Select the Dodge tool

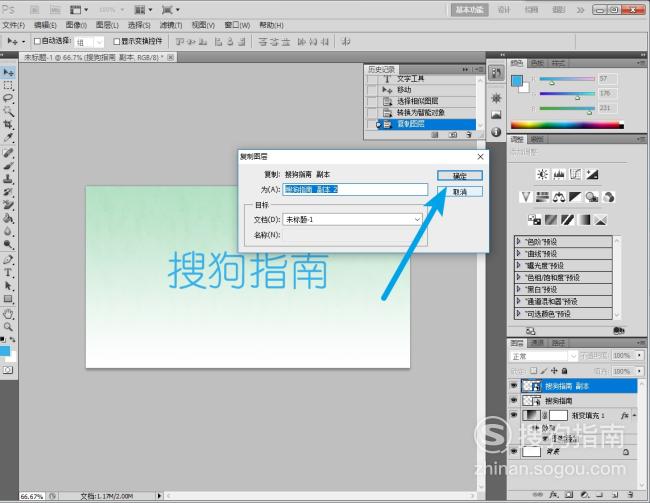(8, 244)
